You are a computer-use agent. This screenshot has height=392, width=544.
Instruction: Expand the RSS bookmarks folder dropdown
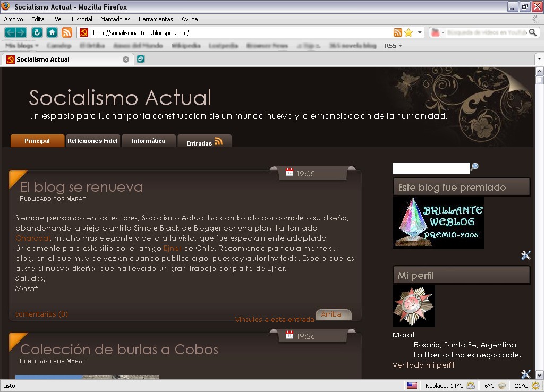[x=393, y=46]
